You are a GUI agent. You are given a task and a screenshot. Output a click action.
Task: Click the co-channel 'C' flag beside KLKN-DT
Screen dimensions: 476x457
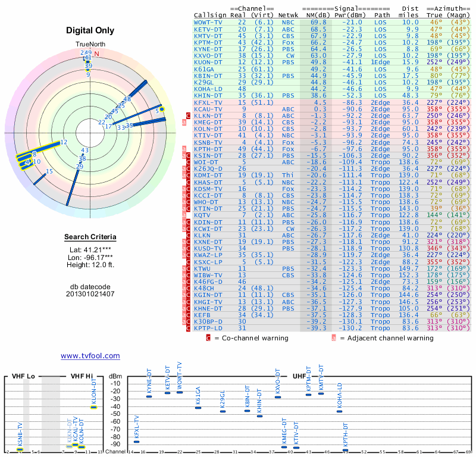click(x=188, y=115)
